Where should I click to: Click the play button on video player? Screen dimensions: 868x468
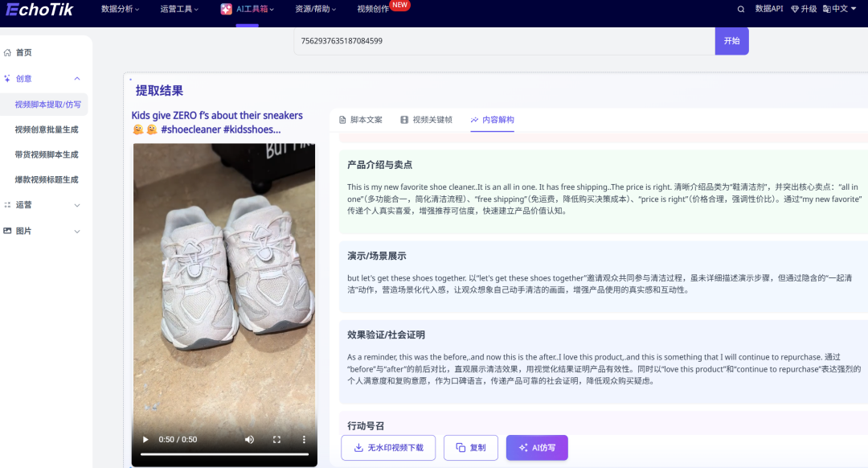click(x=145, y=439)
